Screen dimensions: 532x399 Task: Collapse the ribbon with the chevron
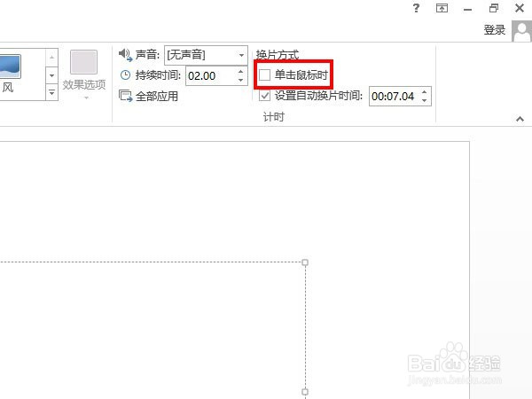pos(520,119)
